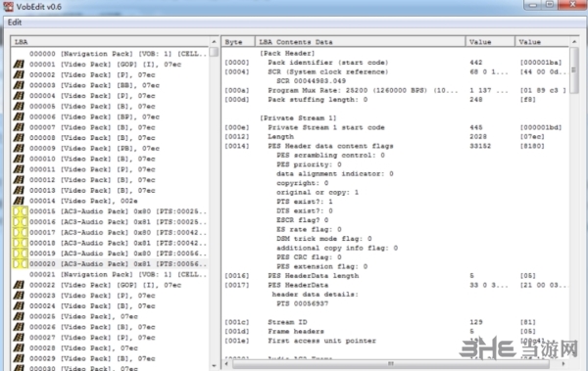Select the Pack stuffing length row
Screen dimensions: 588x371
tap(396, 100)
